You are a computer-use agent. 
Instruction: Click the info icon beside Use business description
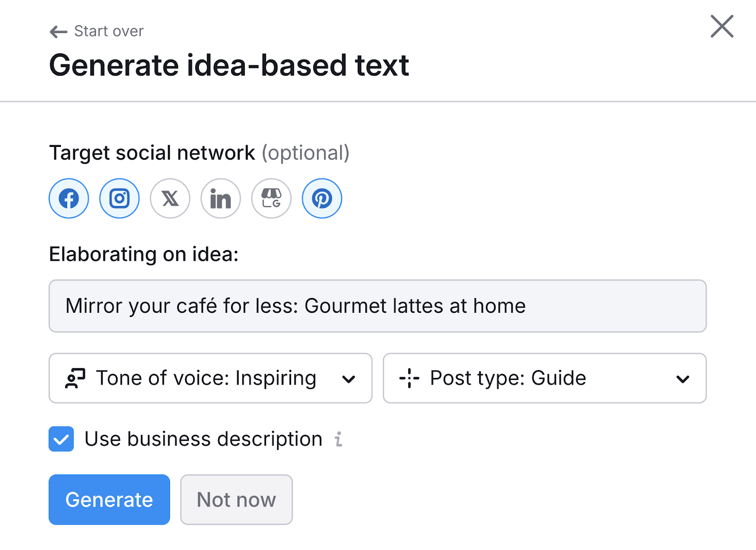(x=337, y=439)
